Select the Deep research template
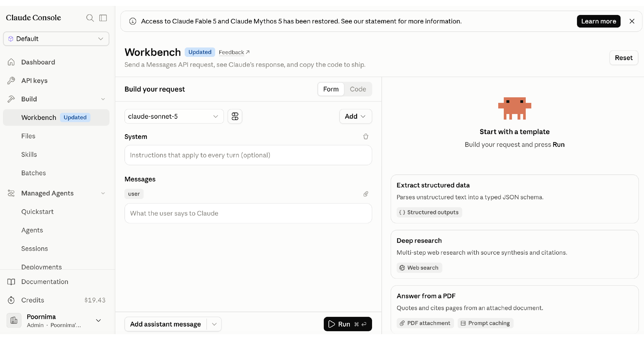The width and height of the screenshot is (644, 340). click(515, 254)
